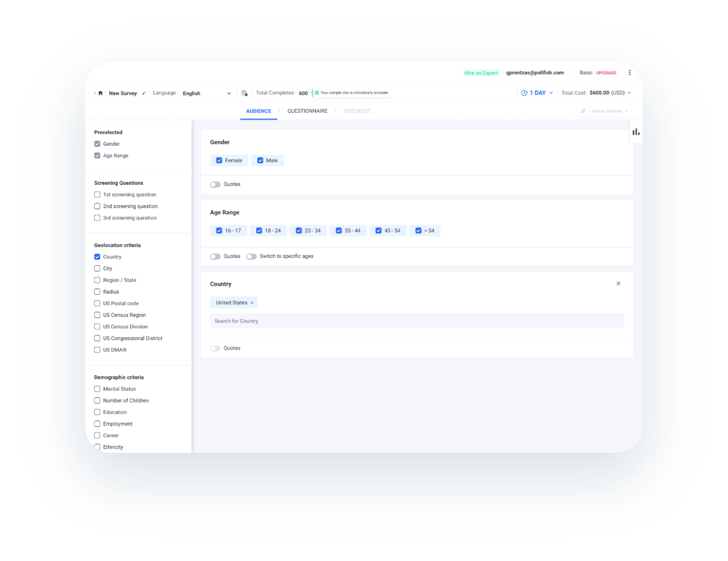Switch to the Questionnaire tab
The image size is (728, 561).
tap(307, 111)
